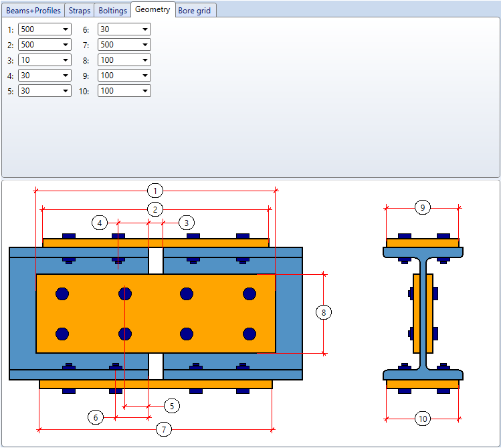Switch to the Beams+Profiles tab

[x=33, y=11]
